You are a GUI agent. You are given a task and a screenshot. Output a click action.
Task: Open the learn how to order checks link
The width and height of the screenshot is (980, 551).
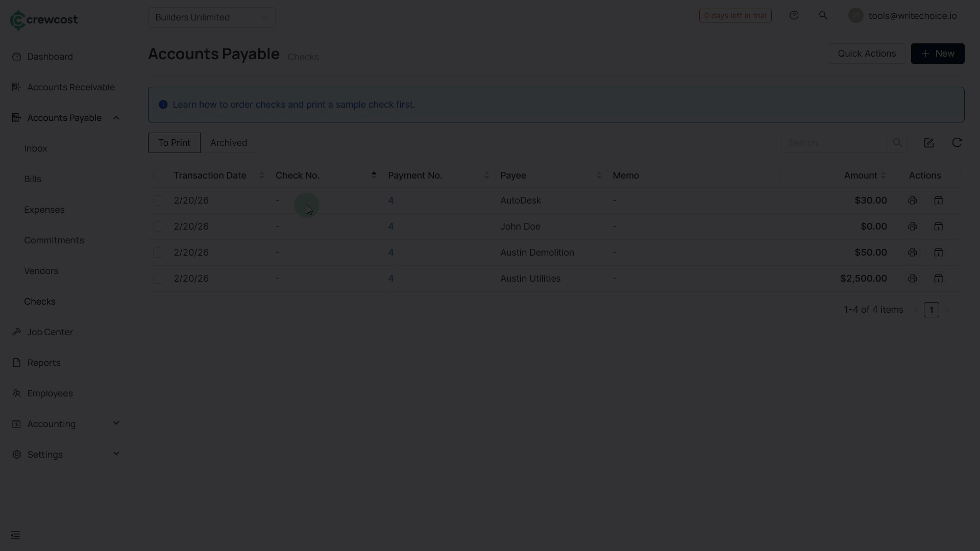(293, 105)
